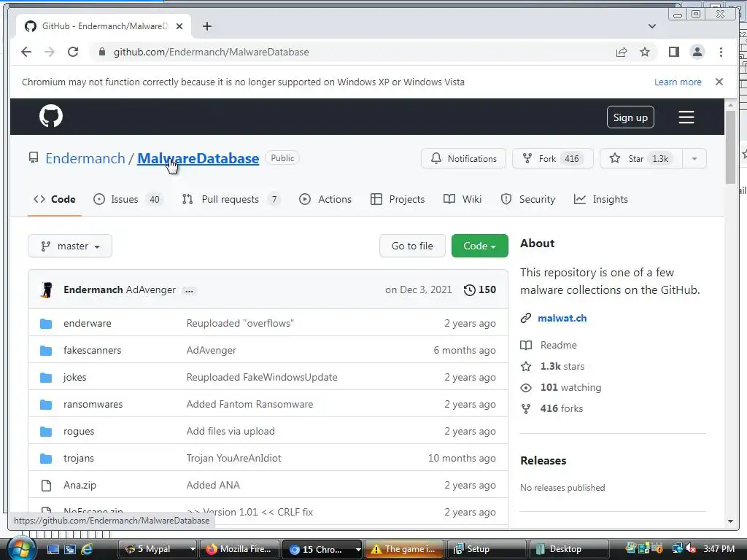Click the page vertical scrollbar thumb
The image size is (747, 560).
click(730, 147)
